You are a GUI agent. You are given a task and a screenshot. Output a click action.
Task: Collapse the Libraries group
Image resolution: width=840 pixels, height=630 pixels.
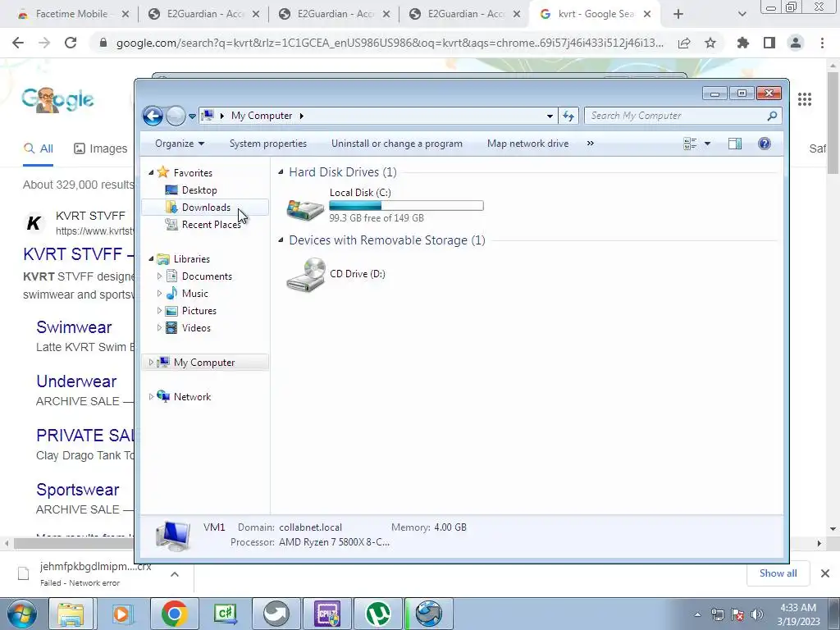(151, 258)
